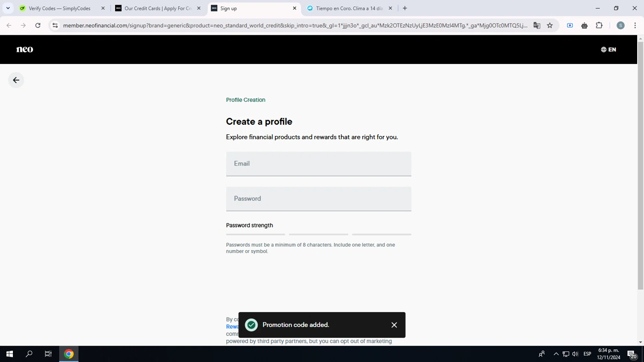The height and width of the screenshot is (362, 644).
Task: Click the browser forward button
Action: click(23, 25)
